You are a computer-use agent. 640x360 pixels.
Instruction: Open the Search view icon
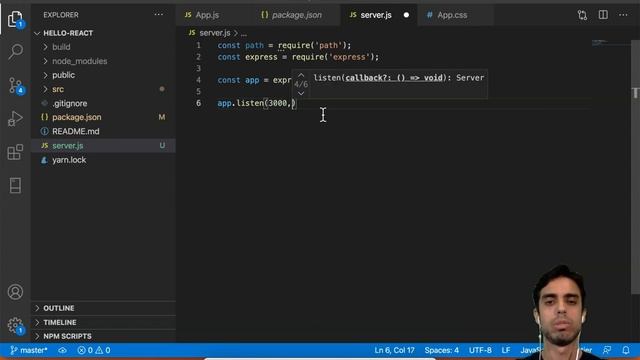(15, 52)
